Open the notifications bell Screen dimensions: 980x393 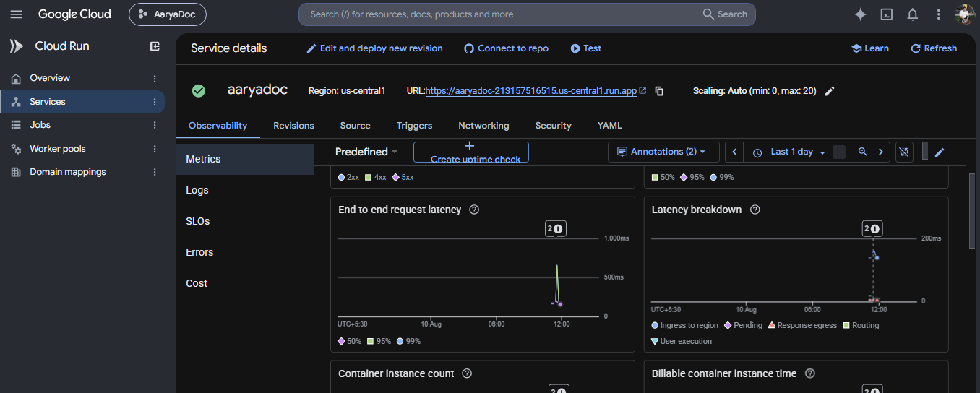coord(912,14)
